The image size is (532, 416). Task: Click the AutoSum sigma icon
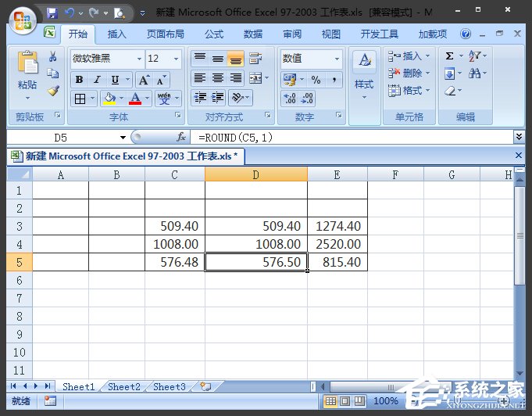pyautogui.click(x=449, y=56)
